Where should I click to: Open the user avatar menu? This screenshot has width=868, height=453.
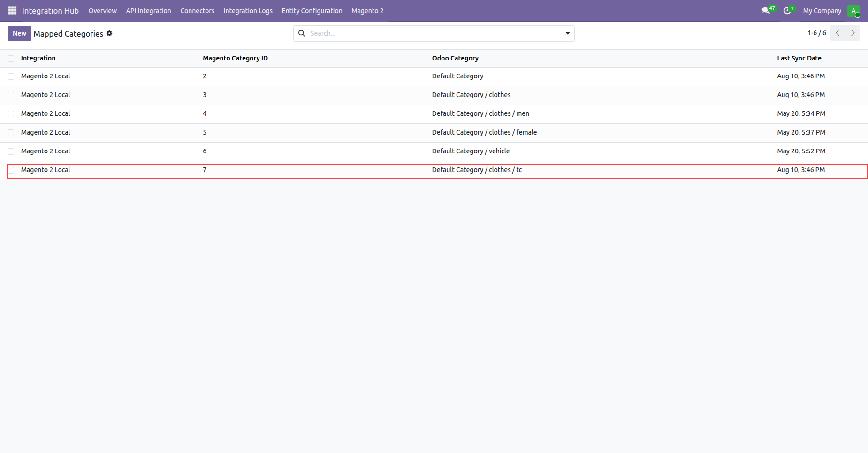(x=853, y=11)
